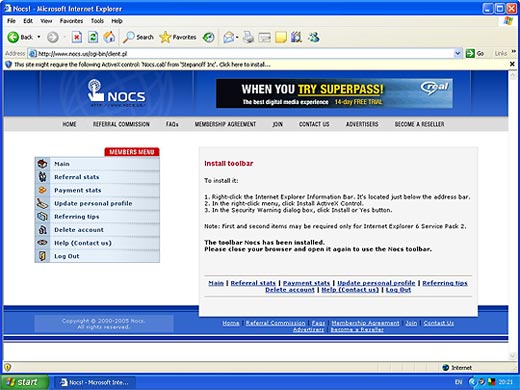Open FAQs in the navigation bar
Screen dimensions: 520x390
[172, 124]
